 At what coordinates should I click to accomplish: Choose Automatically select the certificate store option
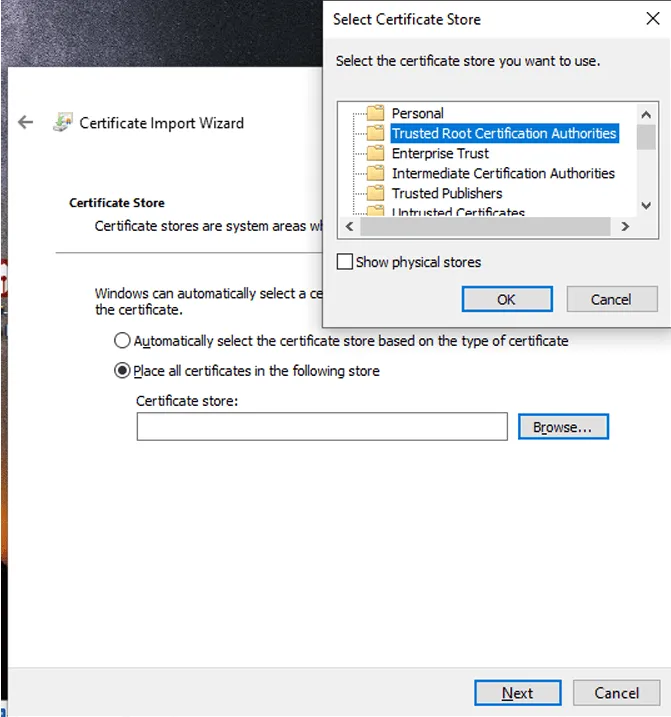pos(122,341)
